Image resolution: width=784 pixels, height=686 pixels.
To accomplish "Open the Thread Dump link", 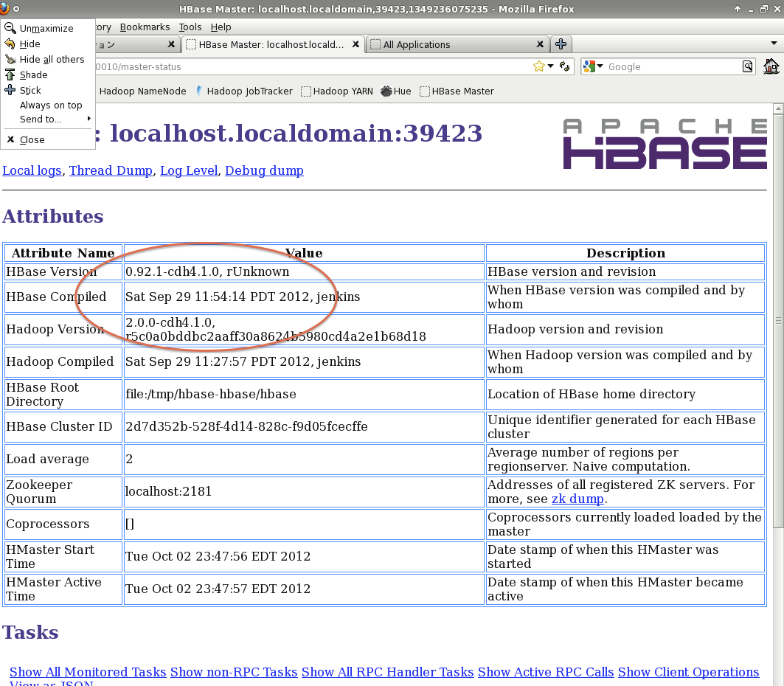I will coord(111,170).
